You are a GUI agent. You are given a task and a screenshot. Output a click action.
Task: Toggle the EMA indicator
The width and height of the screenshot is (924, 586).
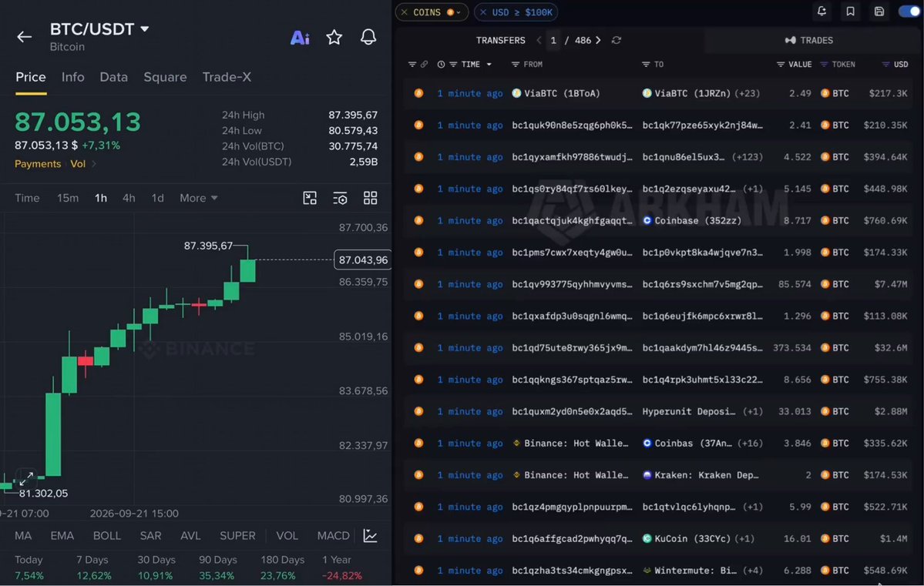tap(62, 535)
